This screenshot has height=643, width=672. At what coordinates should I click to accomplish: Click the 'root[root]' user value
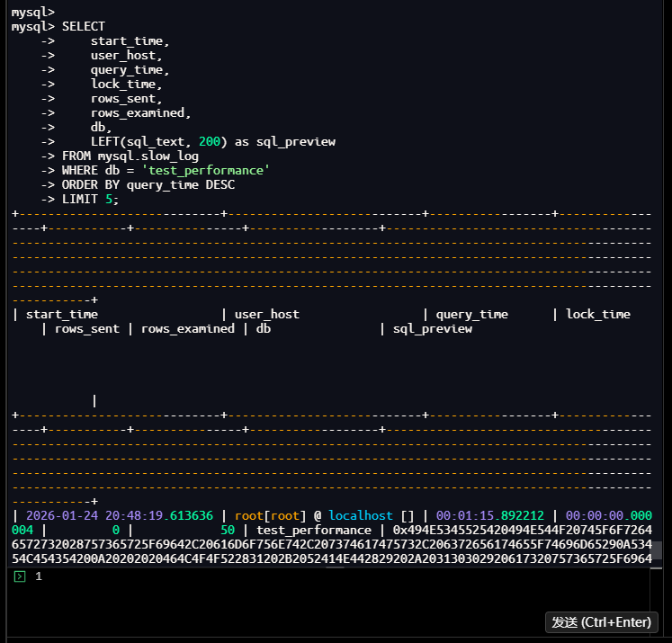271,515
